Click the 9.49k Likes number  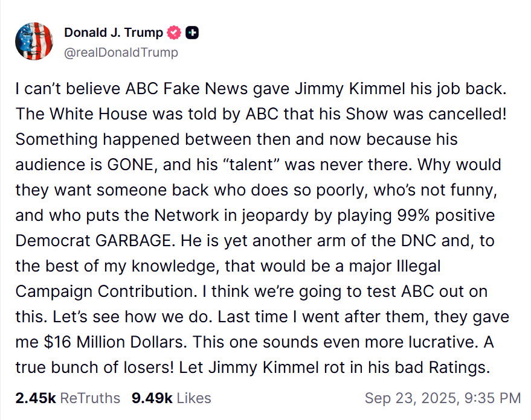click(152, 398)
